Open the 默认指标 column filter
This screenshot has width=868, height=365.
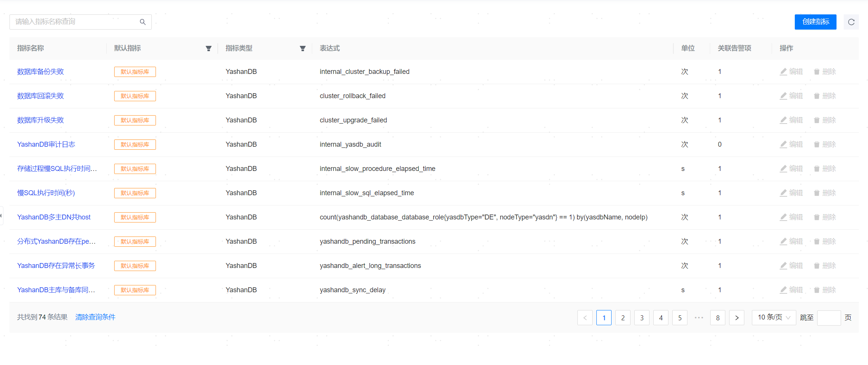(x=208, y=49)
